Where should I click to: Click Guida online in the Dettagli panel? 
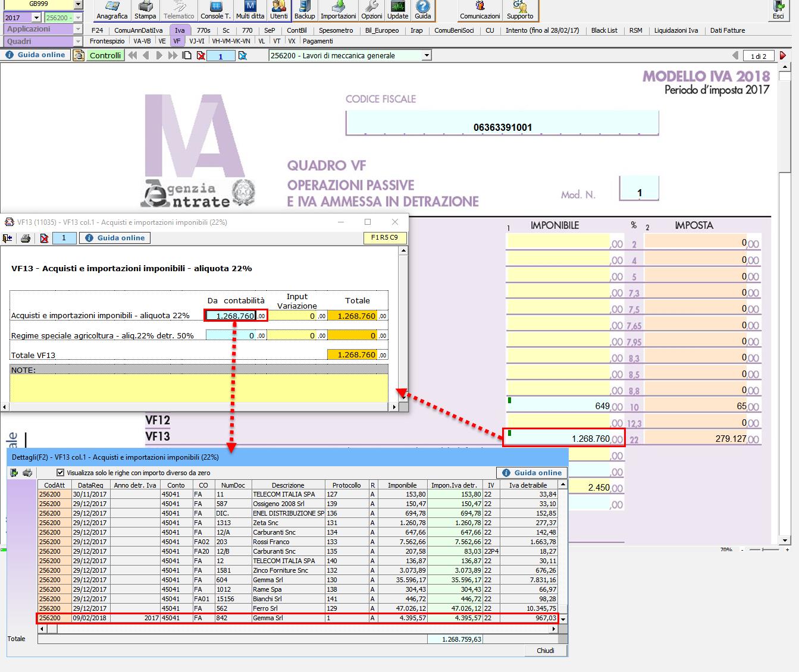[532, 473]
